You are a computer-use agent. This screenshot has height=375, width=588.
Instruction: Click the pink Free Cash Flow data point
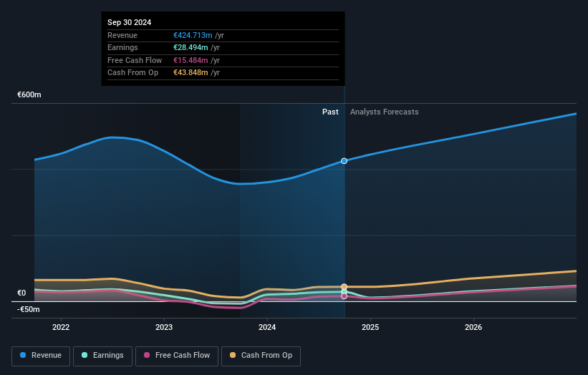(344, 296)
